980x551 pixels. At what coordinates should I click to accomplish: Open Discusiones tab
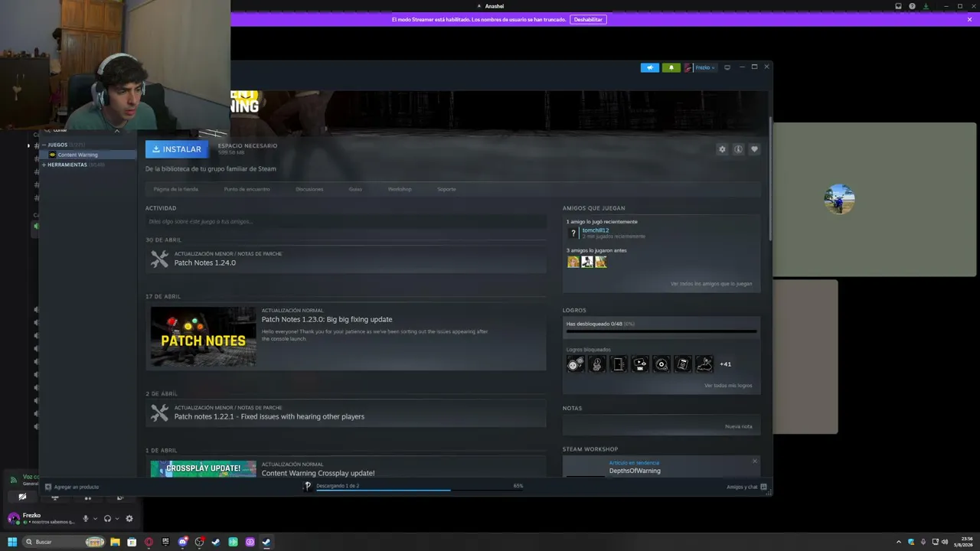point(309,189)
